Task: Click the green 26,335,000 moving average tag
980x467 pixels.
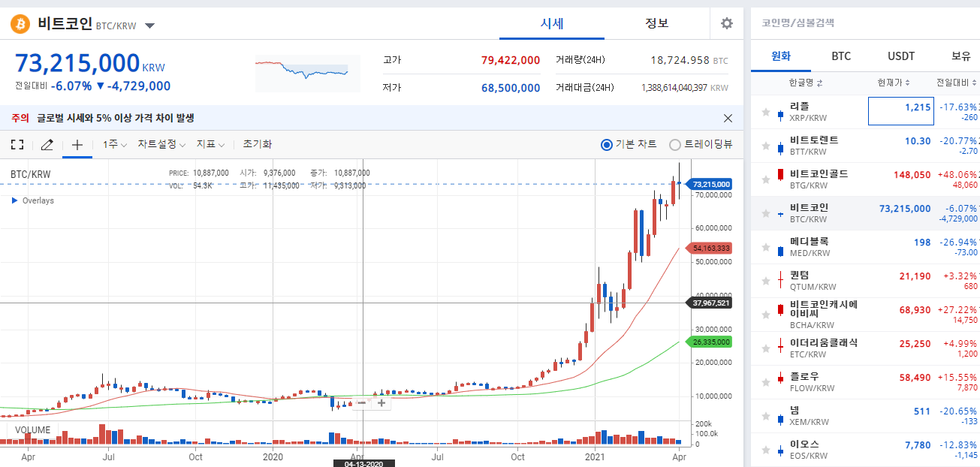Action: pyautogui.click(x=708, y=342)
